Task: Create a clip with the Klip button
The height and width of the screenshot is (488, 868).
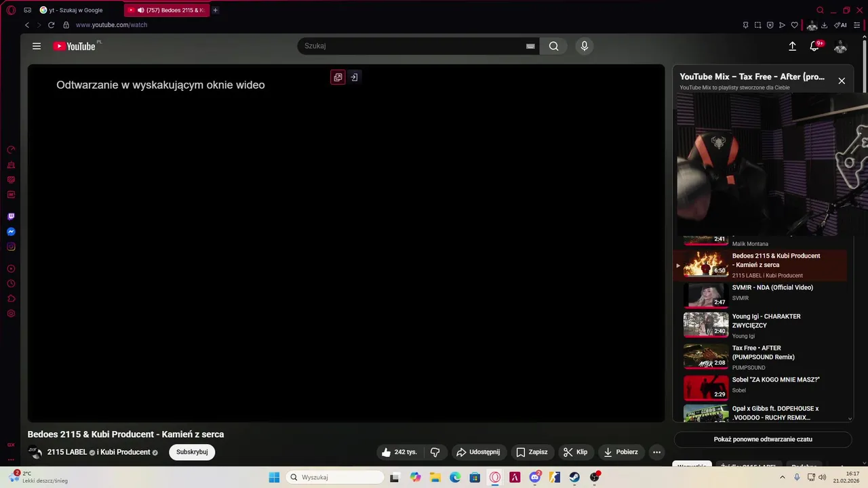Action: coord(575,452)
